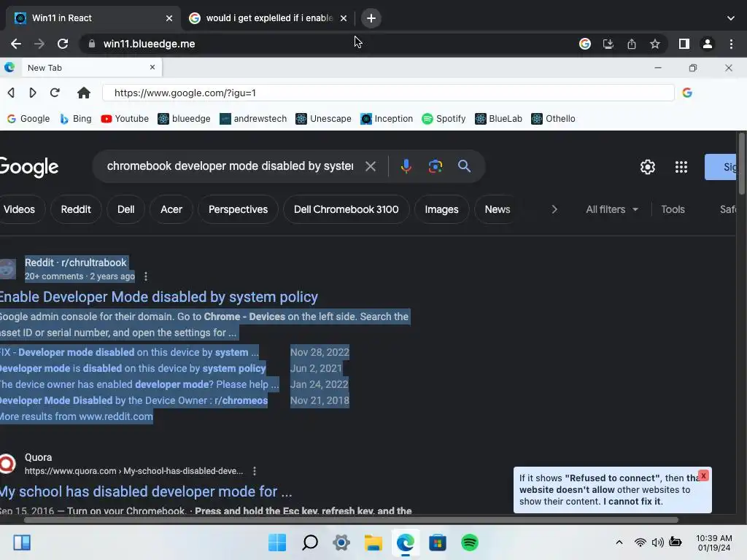
Task: Bookmark this page with the star icon
Action: (654, 44)
